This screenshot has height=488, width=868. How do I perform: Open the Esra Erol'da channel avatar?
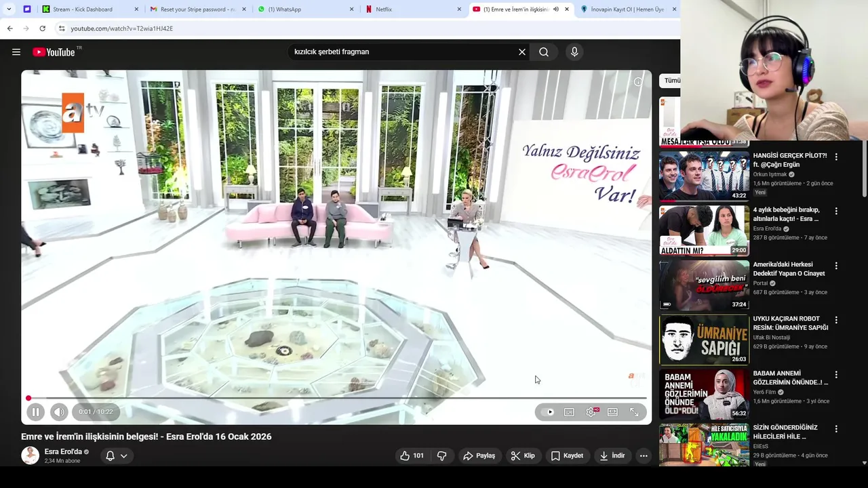coord(30,455)
